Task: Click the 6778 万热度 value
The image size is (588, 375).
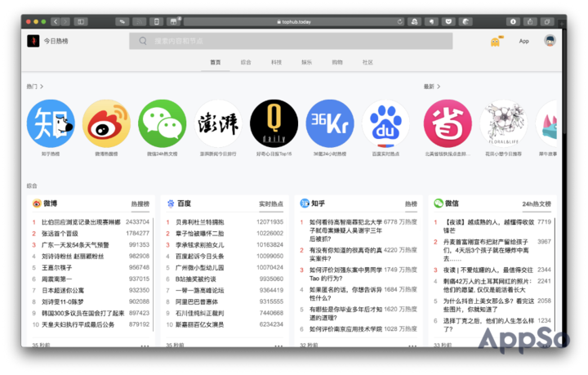Action: tap(400, 222)
